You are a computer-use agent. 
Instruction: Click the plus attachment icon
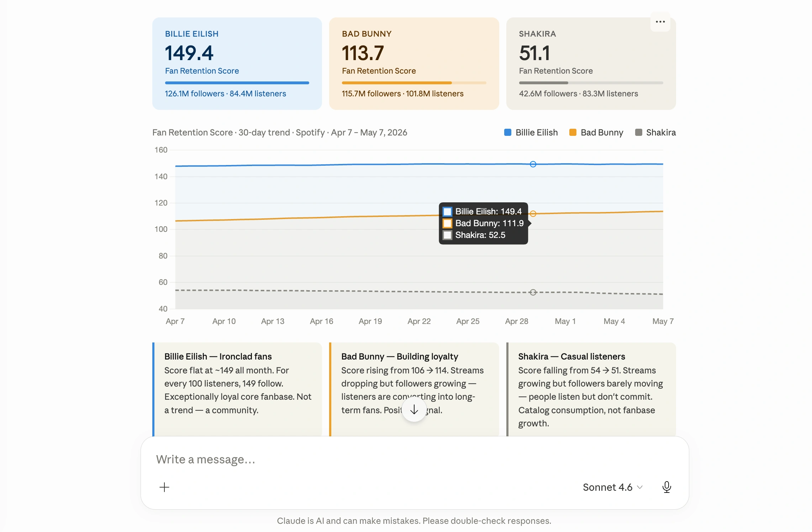[164, 487]
